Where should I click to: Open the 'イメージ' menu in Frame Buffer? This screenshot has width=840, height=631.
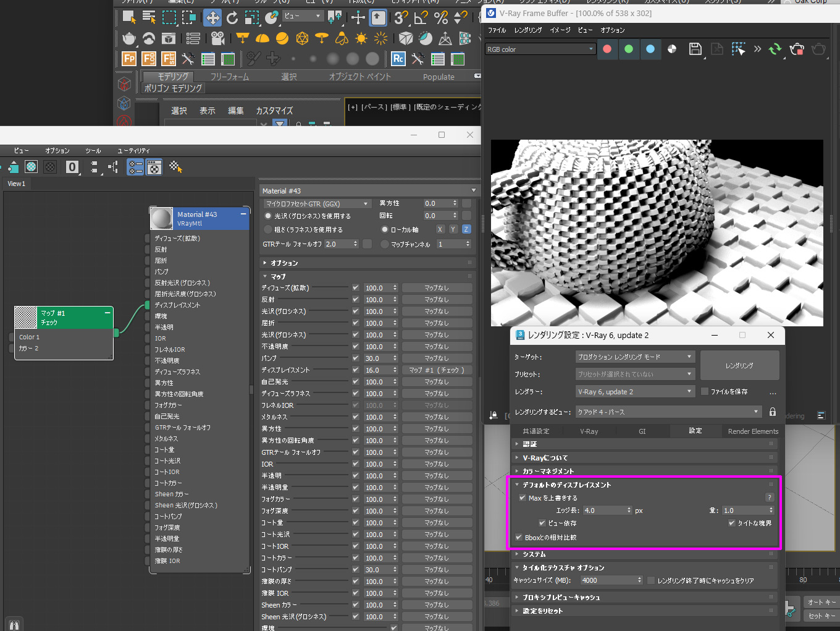(x=560, y=30)
